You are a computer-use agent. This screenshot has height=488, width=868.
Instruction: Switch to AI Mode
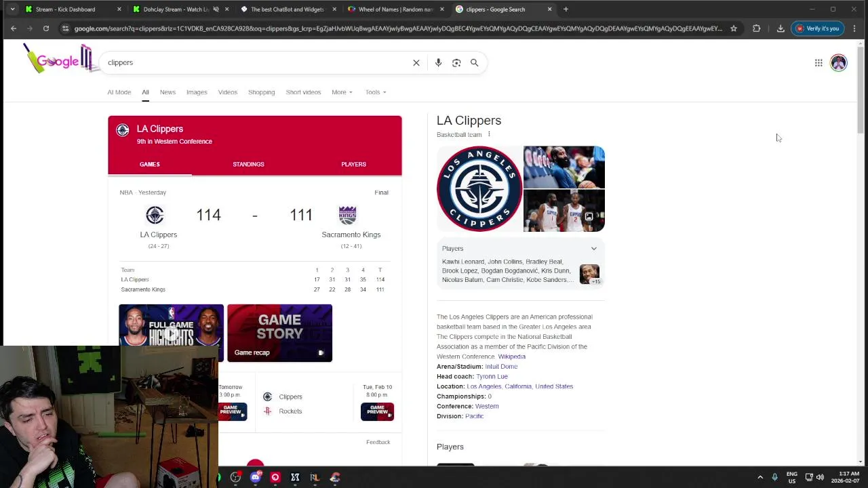[119, 92]
